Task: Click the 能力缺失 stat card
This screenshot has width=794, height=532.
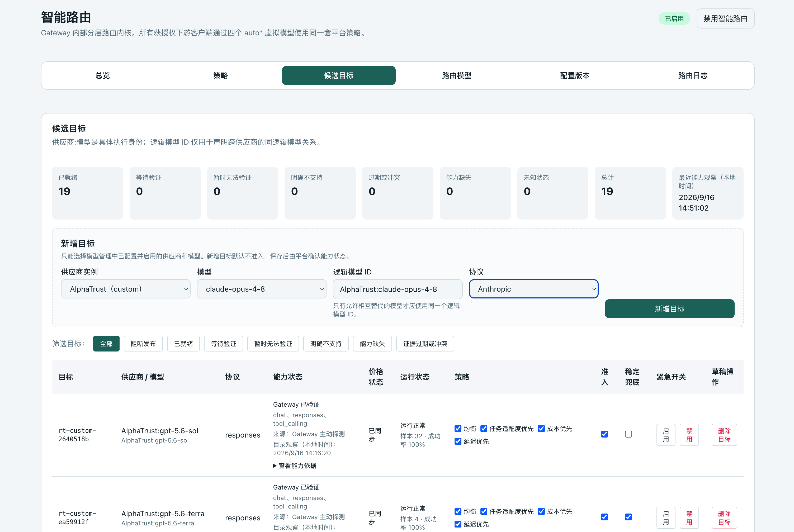Action: pos(475,193)
